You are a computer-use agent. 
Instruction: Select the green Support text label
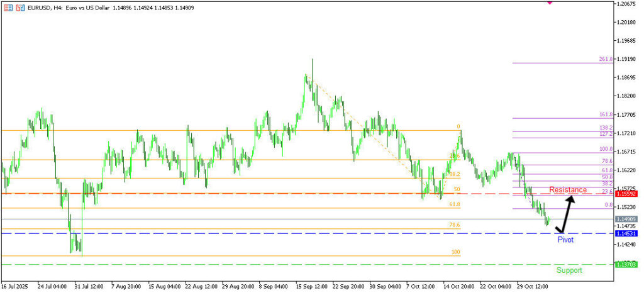(569, 270)
